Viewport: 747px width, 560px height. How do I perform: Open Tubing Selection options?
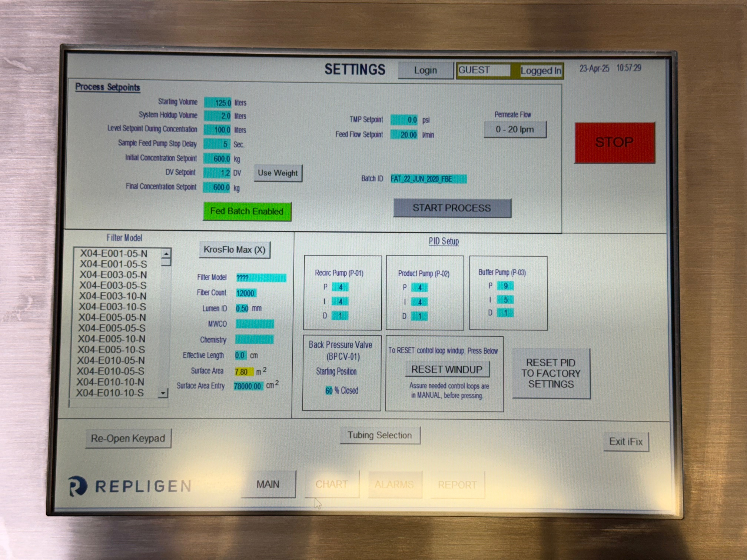tap(380, 435)
